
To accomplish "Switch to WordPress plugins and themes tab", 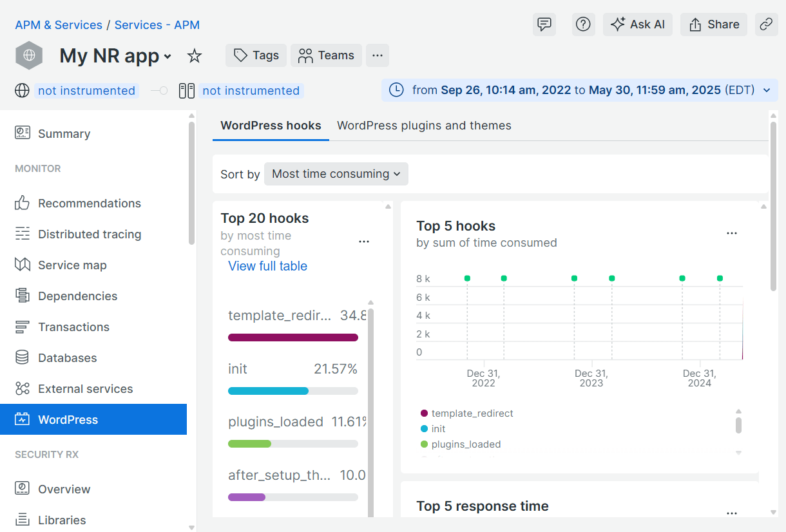I will pos(424,126).
